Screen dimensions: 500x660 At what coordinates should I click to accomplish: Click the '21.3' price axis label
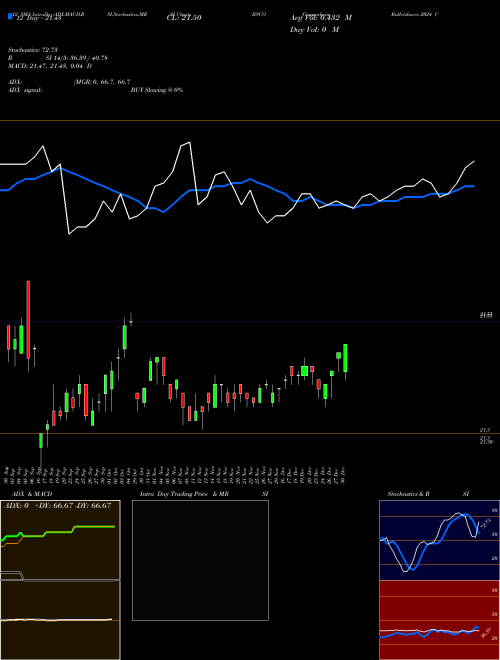coord(485,430)
